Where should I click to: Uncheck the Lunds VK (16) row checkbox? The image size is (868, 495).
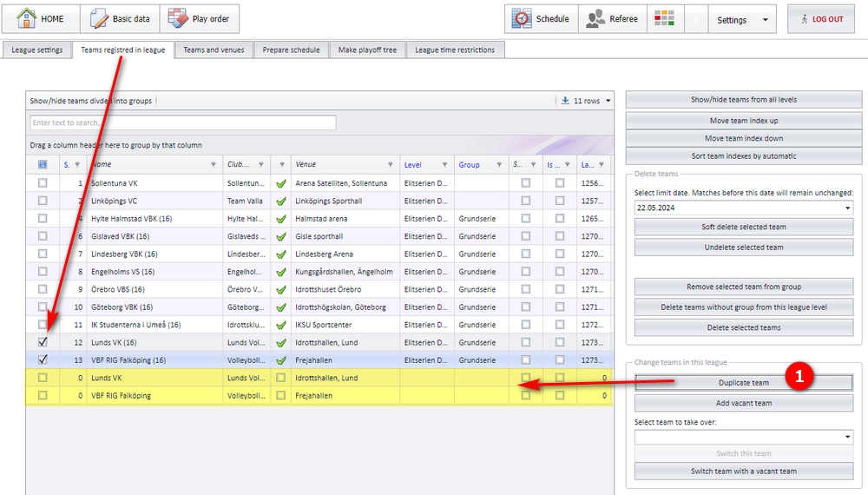pyautogui.click(x=43, y=342)
